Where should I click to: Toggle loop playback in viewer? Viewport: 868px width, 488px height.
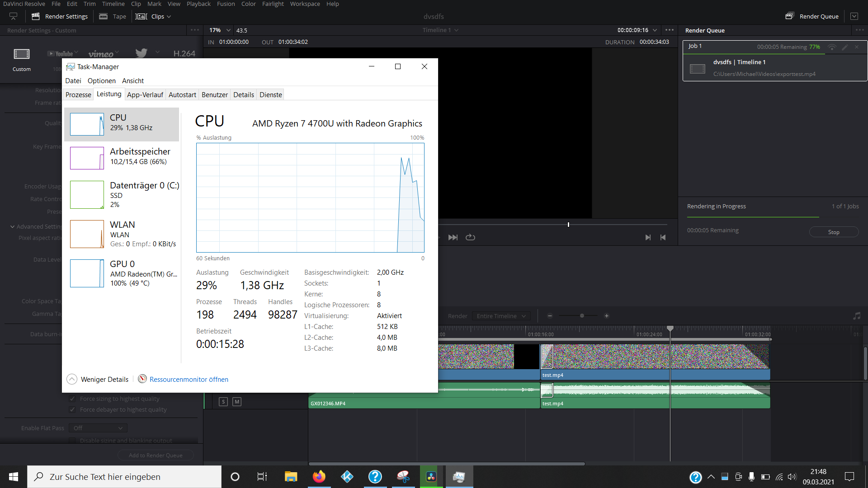[470, 237]
